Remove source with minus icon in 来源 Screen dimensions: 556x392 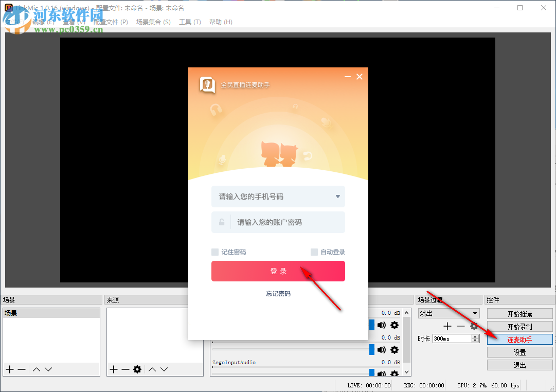(125, 369)
